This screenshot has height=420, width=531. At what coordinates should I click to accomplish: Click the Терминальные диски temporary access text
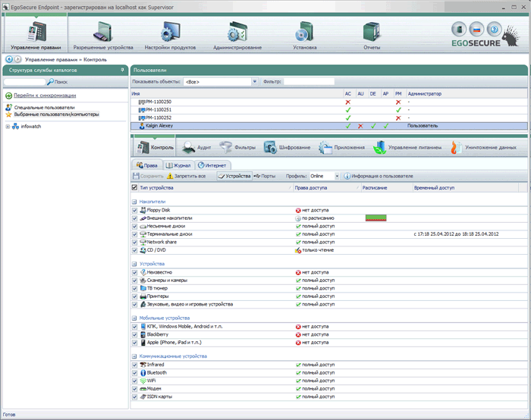point(456,234)
